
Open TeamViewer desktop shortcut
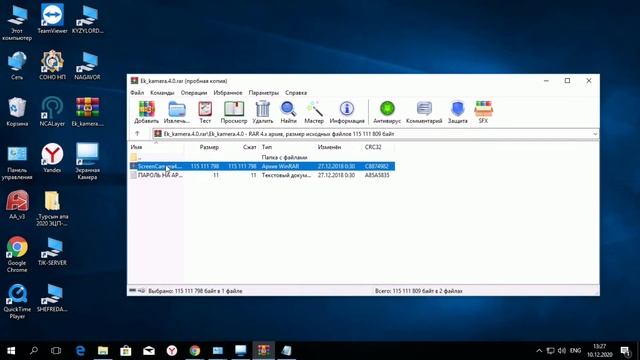pos(52,19)
